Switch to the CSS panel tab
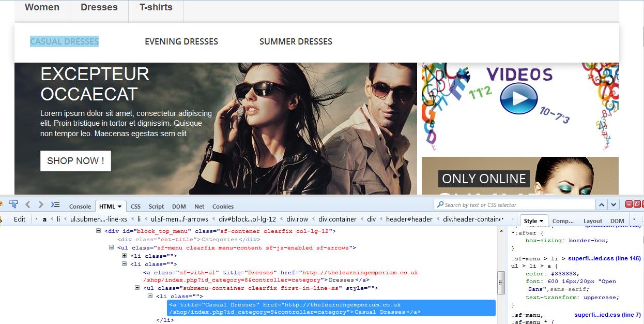This screenshot has width=644, height=324. [x=135, y=207]
